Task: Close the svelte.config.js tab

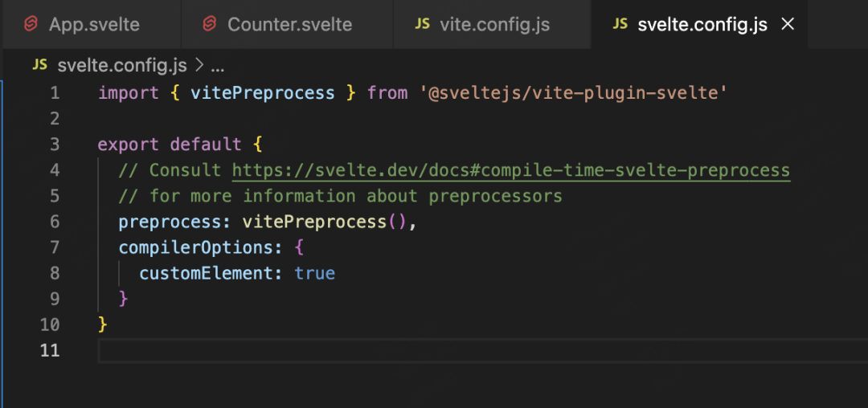Action: pyautogui.click(x=787, y=24)
